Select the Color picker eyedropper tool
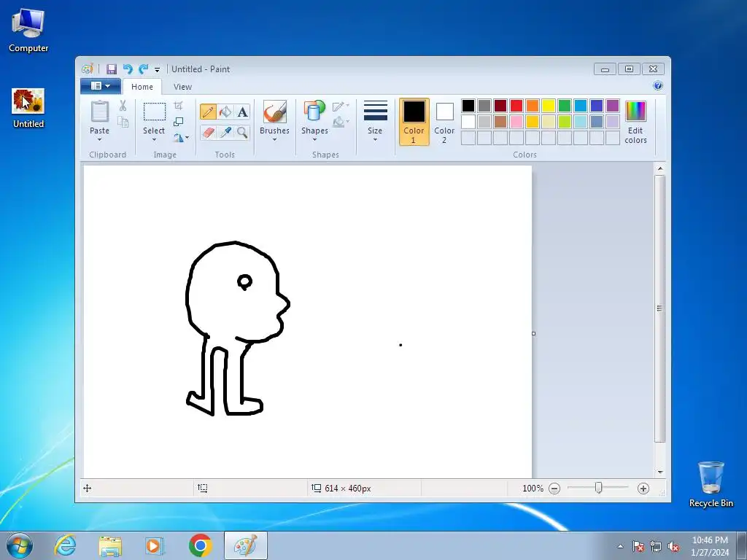 [x=225, y=133]
